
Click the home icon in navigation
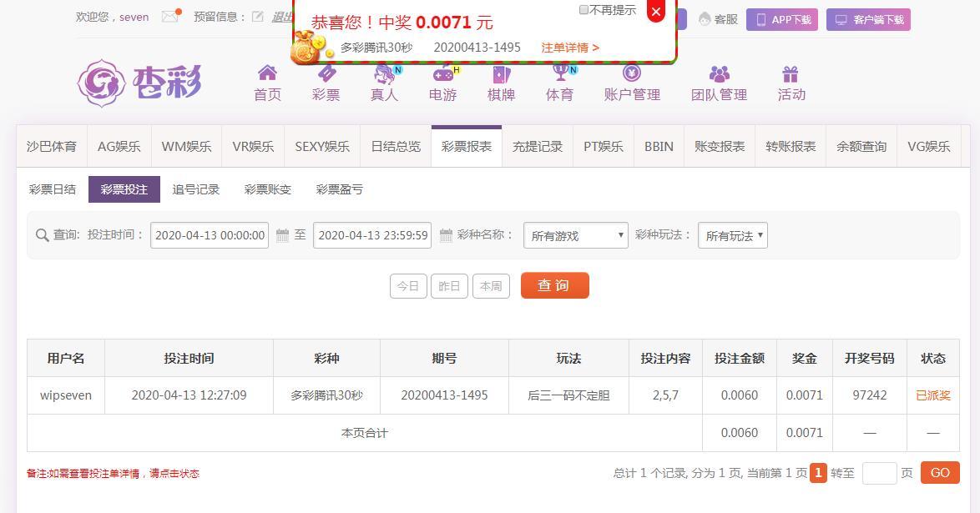[267, 74]
